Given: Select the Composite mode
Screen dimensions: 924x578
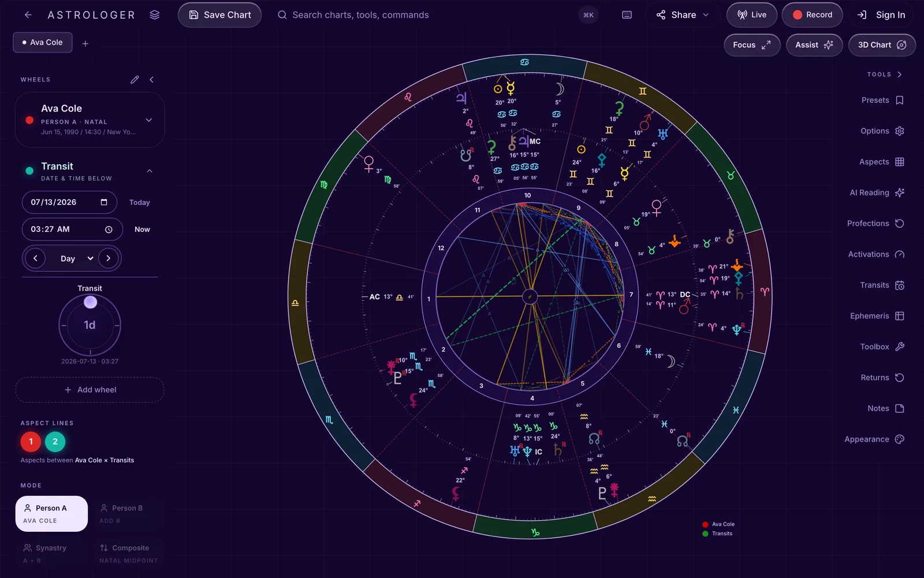Looking at the screenshot, I should (128, 553).
